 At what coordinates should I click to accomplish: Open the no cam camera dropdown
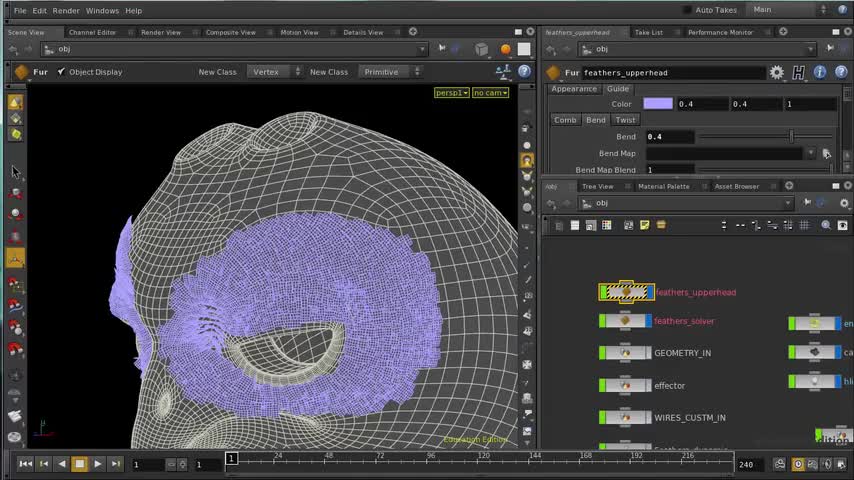pos(490,93)
